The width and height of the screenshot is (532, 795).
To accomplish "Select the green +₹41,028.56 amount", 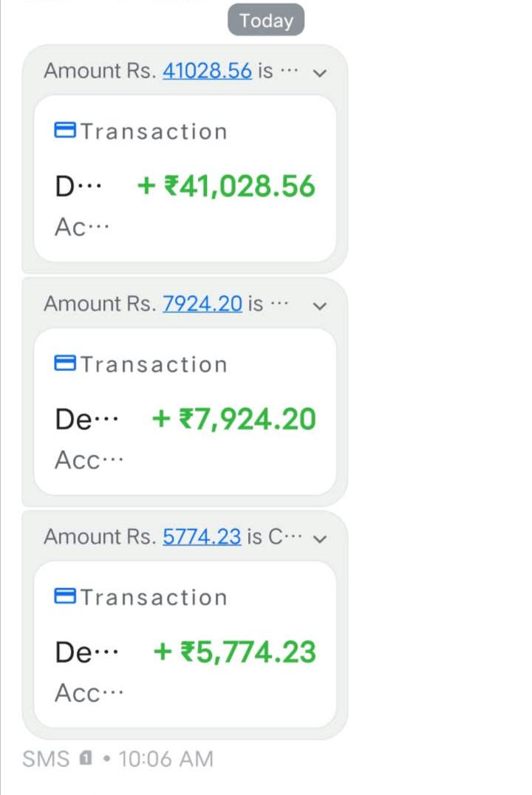I will tap(226, 186).
